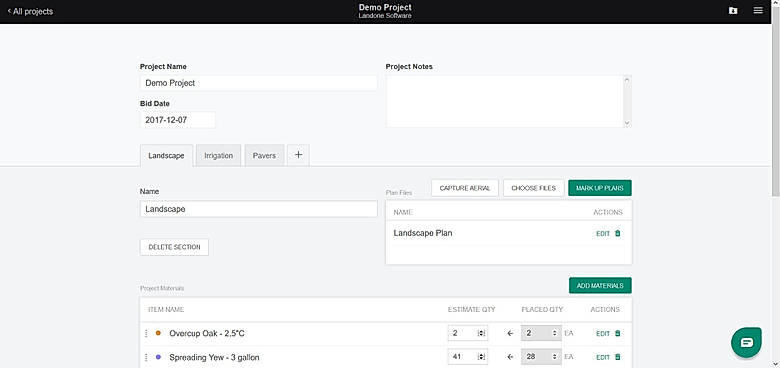Screen dimensions: 780x368
Task: Edit the Overcup Oak material
Action: point(603,333)
